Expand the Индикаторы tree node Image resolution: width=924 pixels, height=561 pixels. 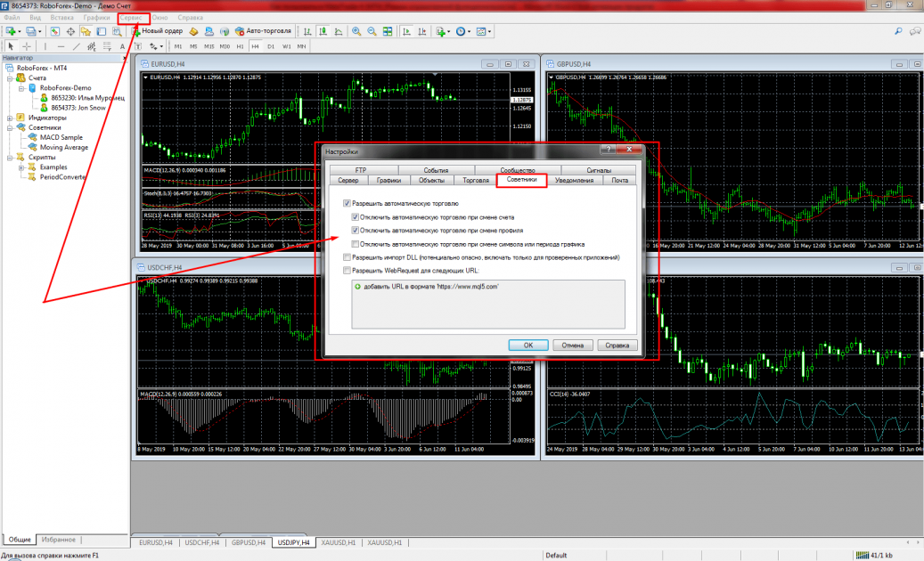(x=10, y=118)
